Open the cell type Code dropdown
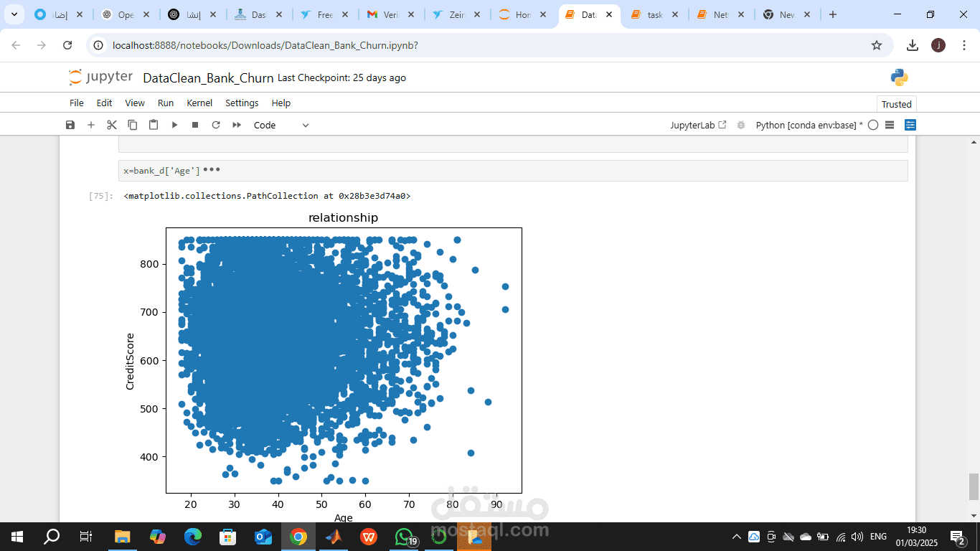 tap(281, 125)
